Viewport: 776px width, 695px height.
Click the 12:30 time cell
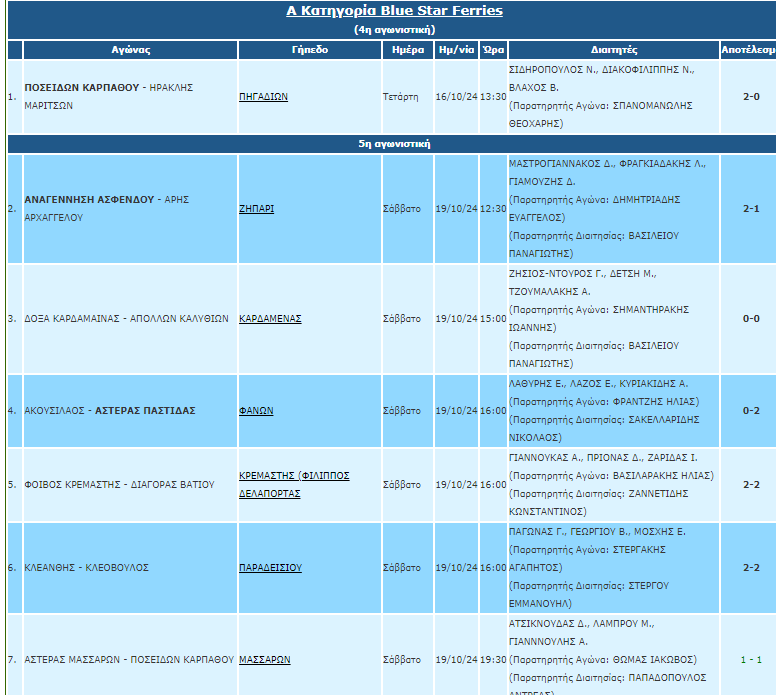pyautogui.click(x=493, y=208)
